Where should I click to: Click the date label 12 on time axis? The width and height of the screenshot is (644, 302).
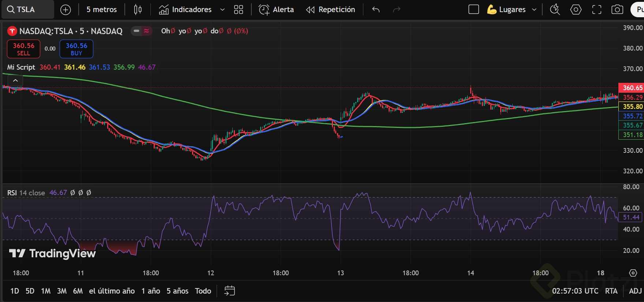coord(211,273)
